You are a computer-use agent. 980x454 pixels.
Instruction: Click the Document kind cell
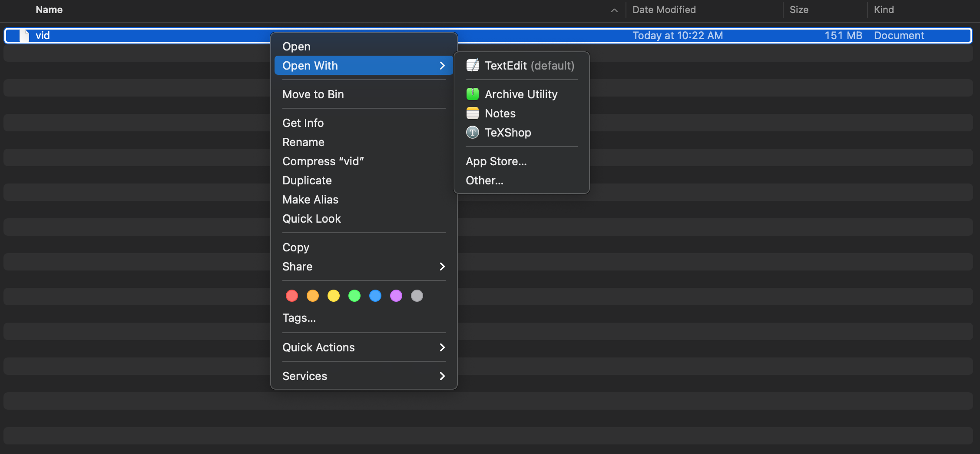pyautogui.click(x=899, y=36)
